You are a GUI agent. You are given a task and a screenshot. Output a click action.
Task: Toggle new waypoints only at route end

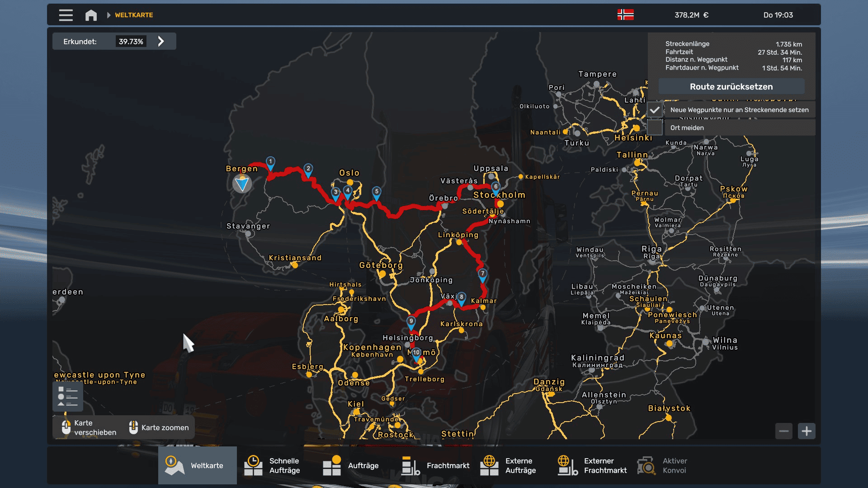655,110
